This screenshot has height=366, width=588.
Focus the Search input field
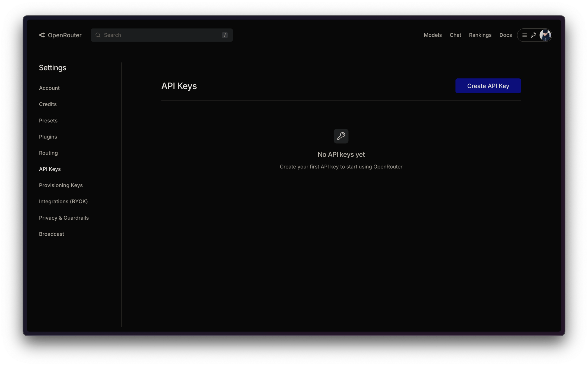(x=160, y=35)
